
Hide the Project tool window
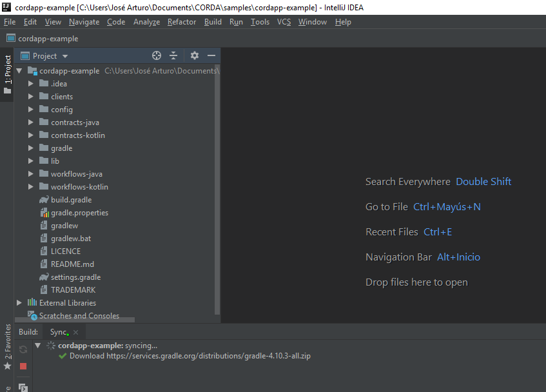[211, 56]
